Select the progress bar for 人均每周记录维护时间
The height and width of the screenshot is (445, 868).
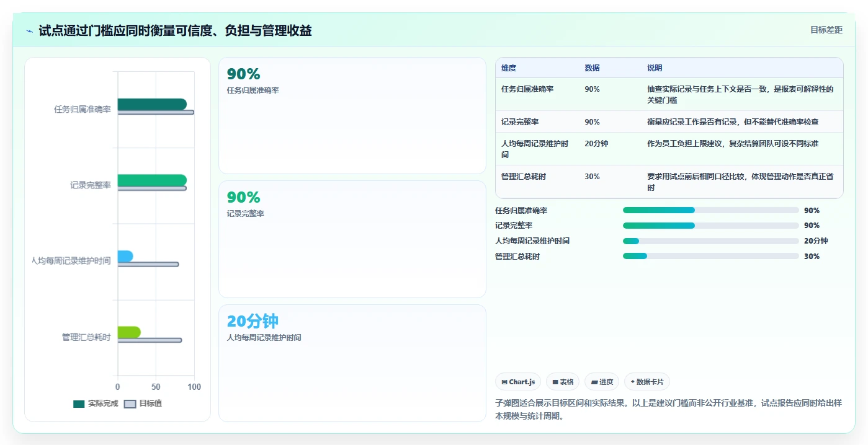click(x=710, y=241)
